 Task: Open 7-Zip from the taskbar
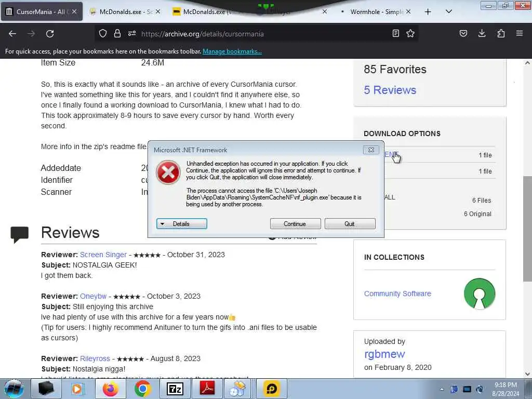pos(175,389)
